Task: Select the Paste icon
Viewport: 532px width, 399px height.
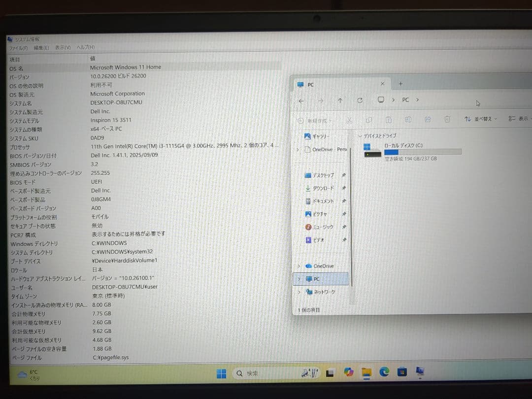Action: (389, 120)
